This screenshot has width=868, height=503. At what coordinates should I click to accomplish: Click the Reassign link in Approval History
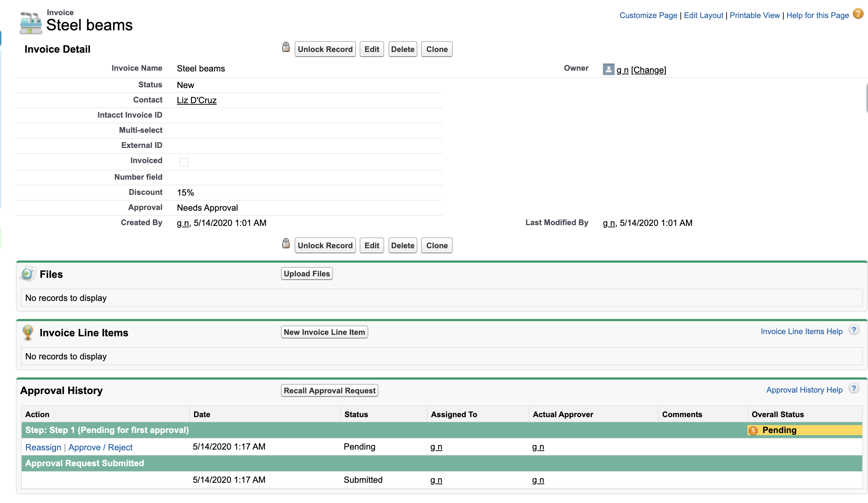coord(43,447)
